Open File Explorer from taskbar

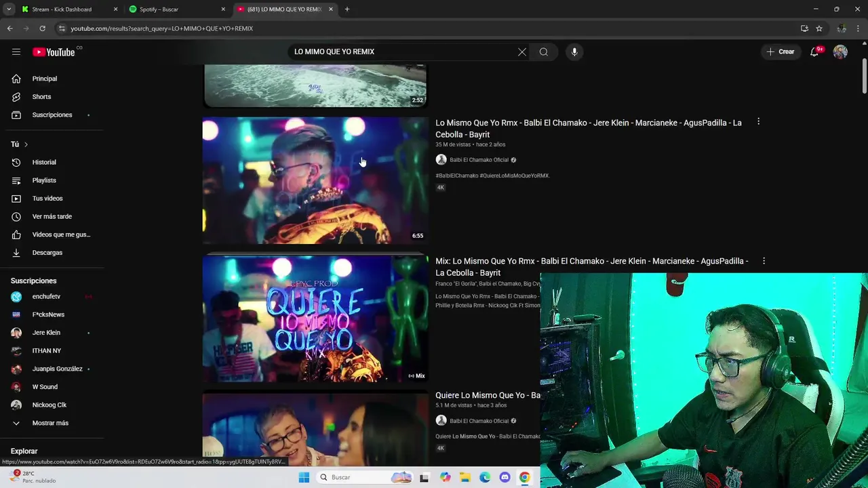465,477
